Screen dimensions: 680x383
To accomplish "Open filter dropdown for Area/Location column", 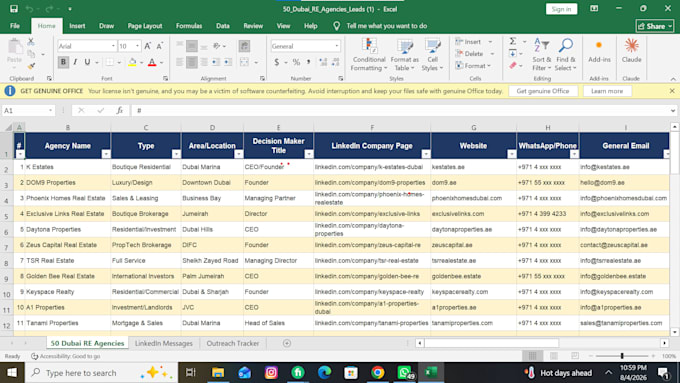I will point(239,154).
